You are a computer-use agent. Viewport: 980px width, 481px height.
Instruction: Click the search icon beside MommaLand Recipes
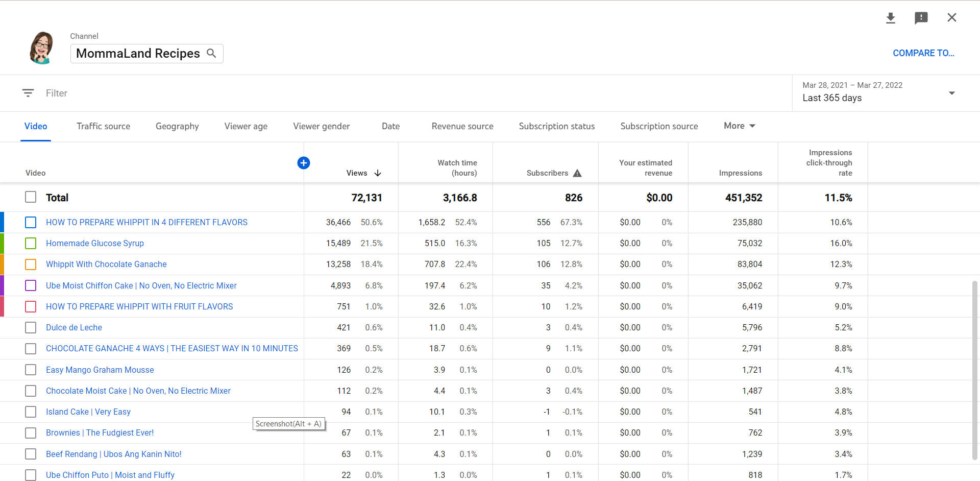pyautogui.click(x=211, y=53)
